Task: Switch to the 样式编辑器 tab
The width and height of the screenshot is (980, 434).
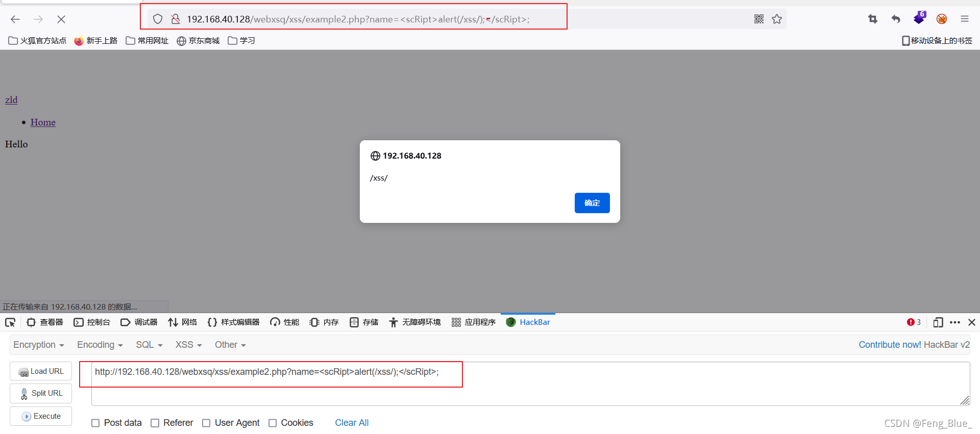Action: coord(233,322)
